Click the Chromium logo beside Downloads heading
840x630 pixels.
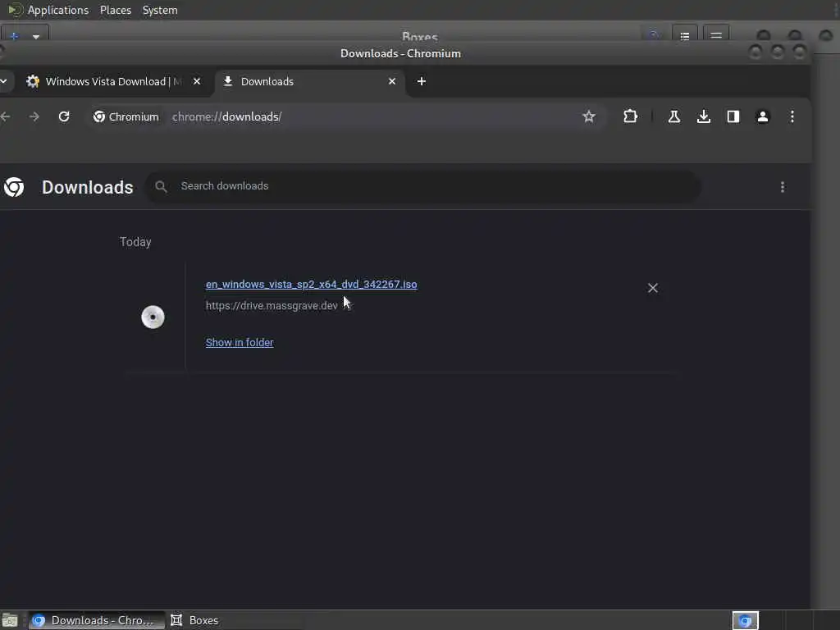click(14, 187)
